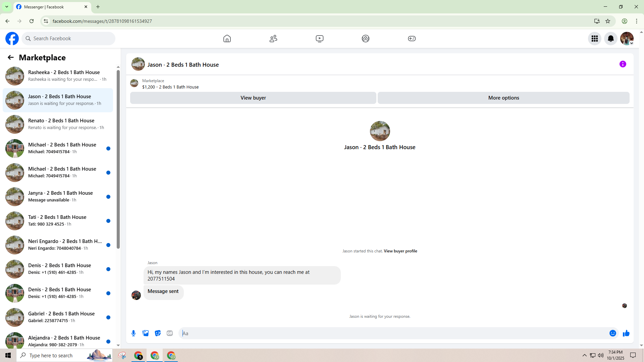
Task: Reload the page
Action: point(32,21)
